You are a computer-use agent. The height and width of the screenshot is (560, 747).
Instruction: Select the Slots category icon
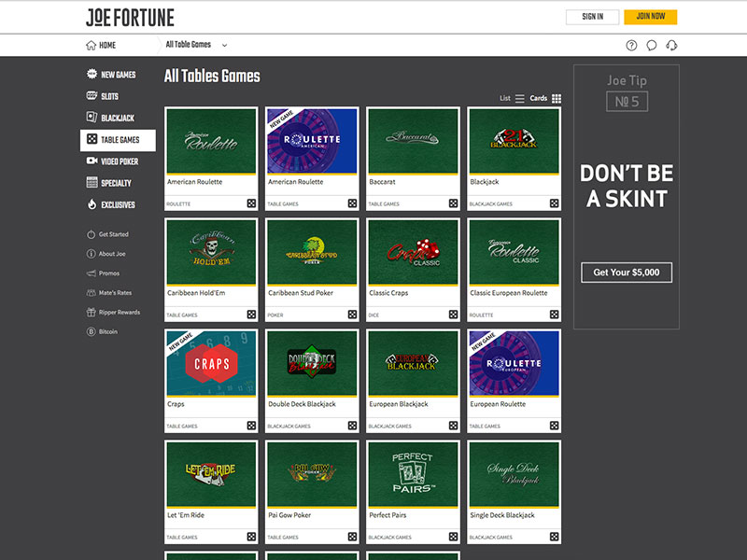click(90, 96)
